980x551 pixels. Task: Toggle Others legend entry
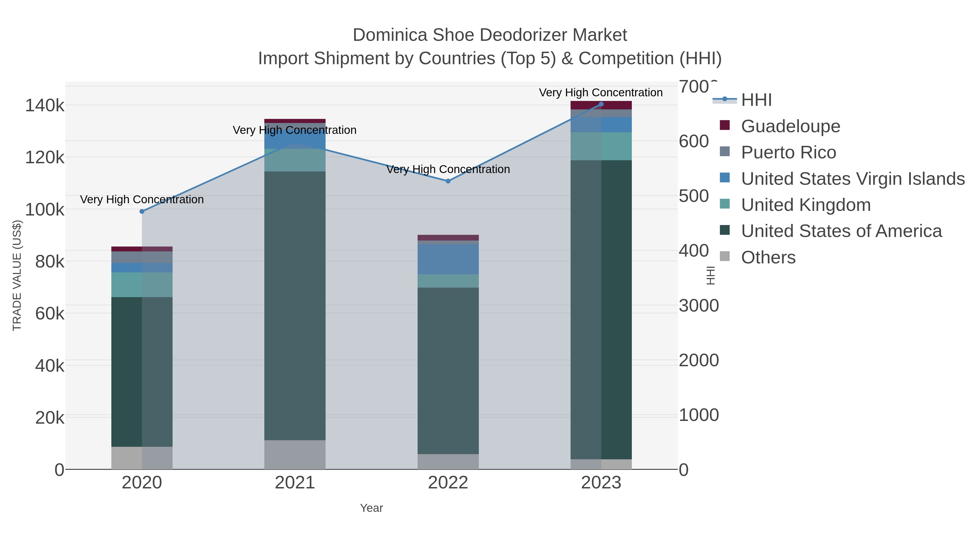pyautogui.click(x=758, y=257)
